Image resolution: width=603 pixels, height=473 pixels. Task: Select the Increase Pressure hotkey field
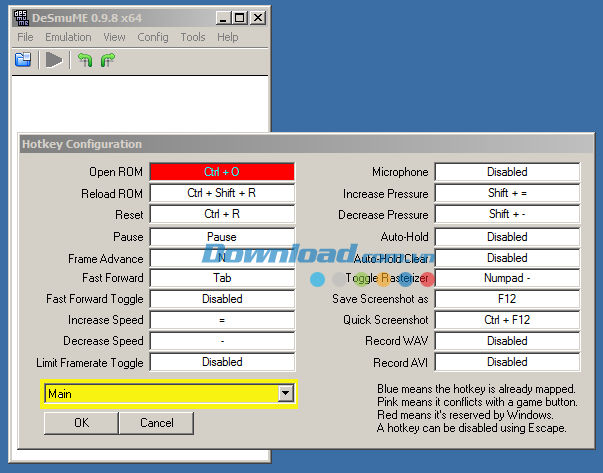click(x=507, y=193)
